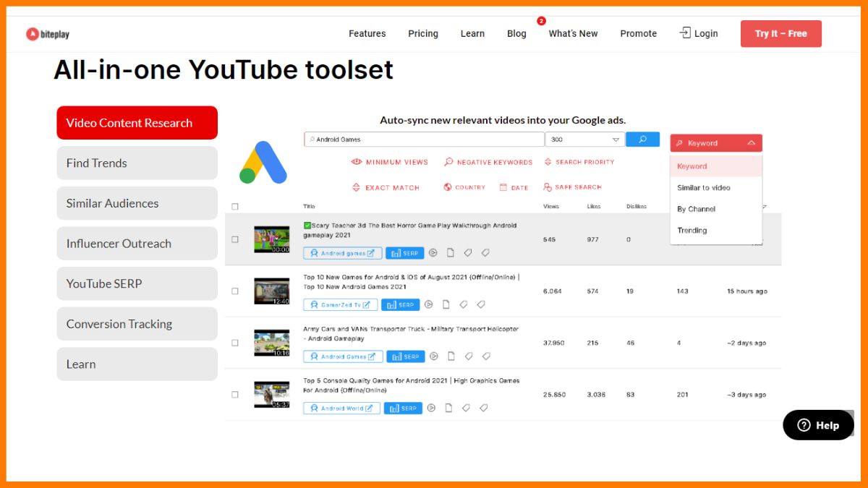Click the Android Games search input field
This screenshot has height=488, width=868.
pyautogui.click(x=424, y=140)
